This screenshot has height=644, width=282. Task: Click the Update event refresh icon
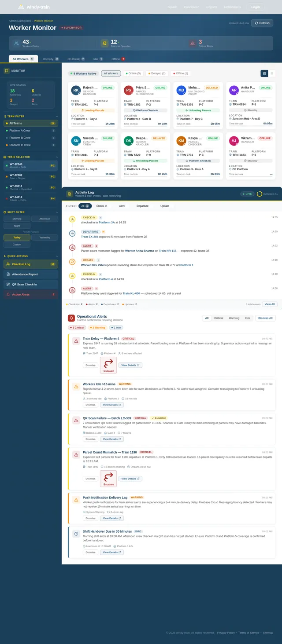(x=72, y=262)
